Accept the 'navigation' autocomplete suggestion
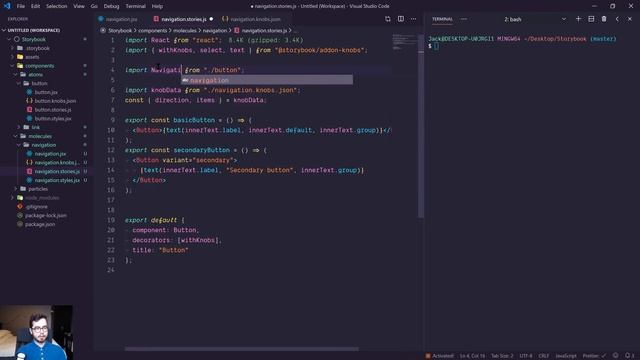The image size is (640, 360). pyautogui.click(x=267, y=80)
